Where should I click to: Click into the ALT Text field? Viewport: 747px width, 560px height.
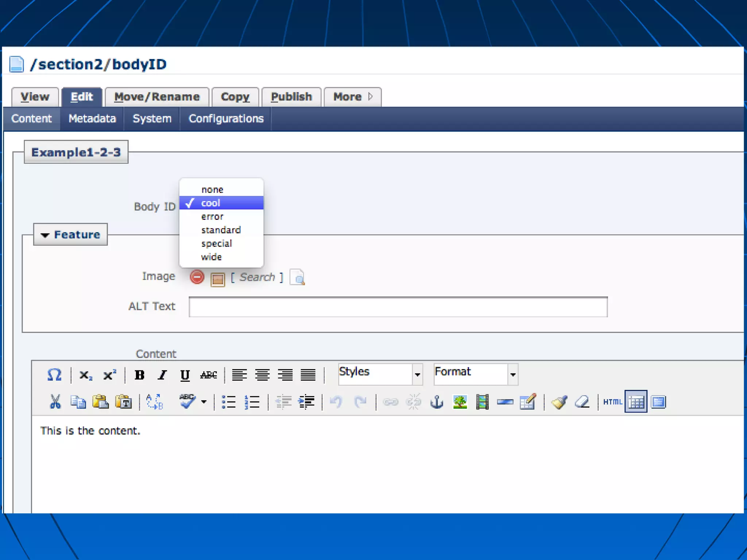point(398,307)
